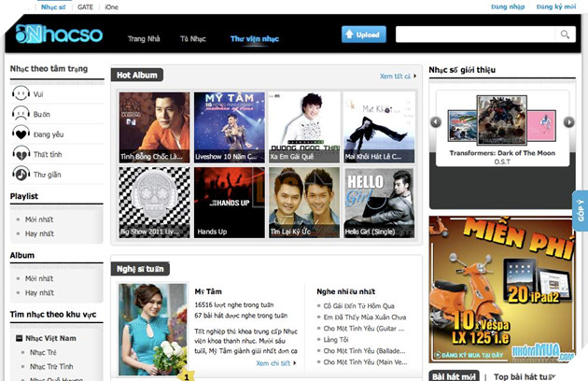Advance featured carousel with right arrow

[x=567, y=121]
